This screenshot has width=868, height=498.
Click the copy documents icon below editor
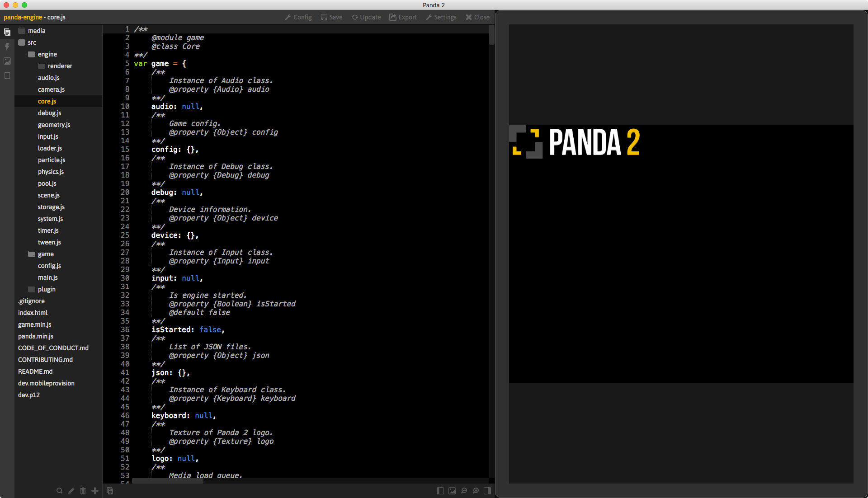[x=110, y=491]
